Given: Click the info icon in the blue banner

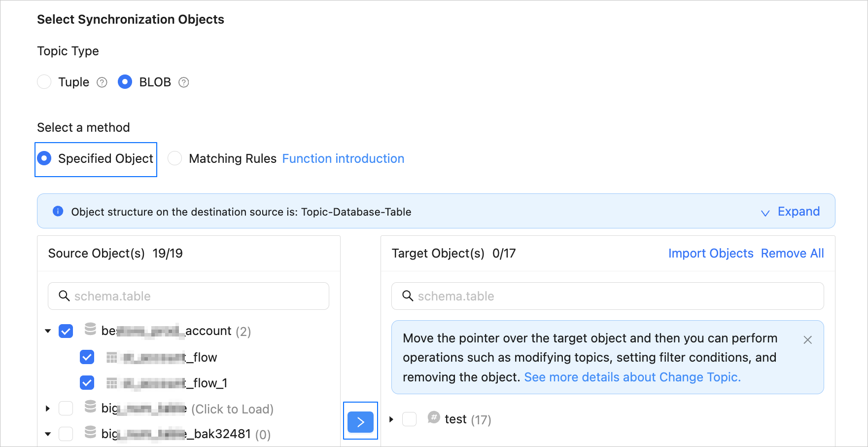Looking at the screenshot, I should coord(58,212).
